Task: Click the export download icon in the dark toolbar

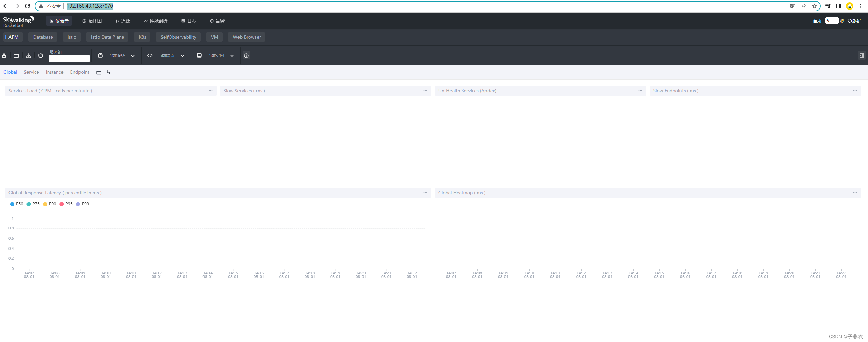Action: pyautogui.click(x=29, y=56)
